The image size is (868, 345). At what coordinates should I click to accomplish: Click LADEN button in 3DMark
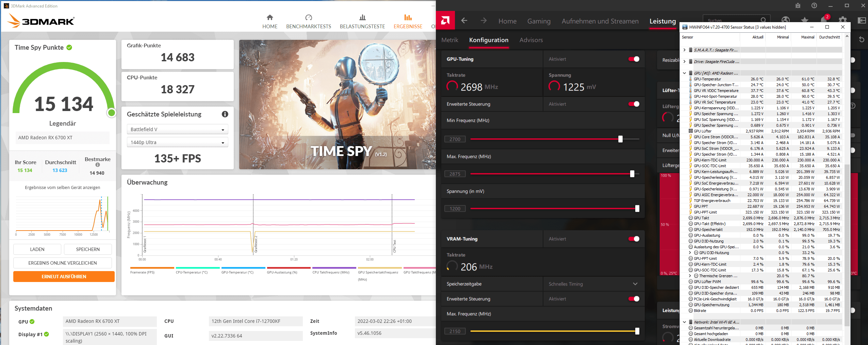(37, 249)
